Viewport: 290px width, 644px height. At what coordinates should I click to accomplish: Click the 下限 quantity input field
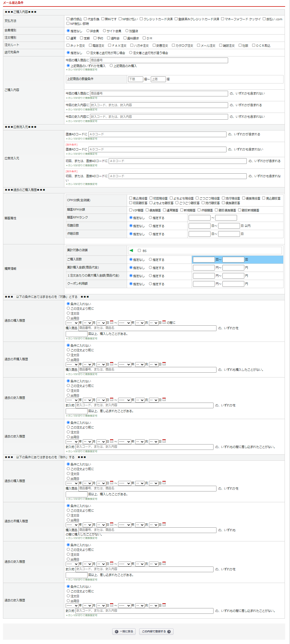point(135,79)
